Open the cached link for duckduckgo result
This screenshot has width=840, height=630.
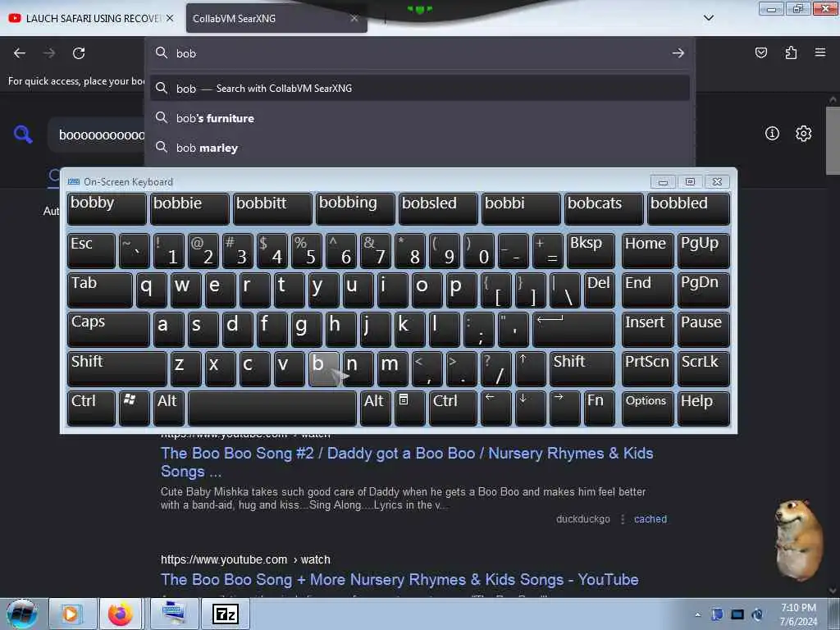tap(651, 518)
